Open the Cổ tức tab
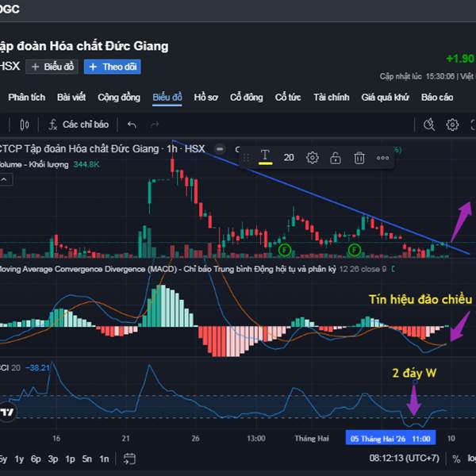Image resolution: width=476 pixels, height=476 pixels. pos(288,97)
